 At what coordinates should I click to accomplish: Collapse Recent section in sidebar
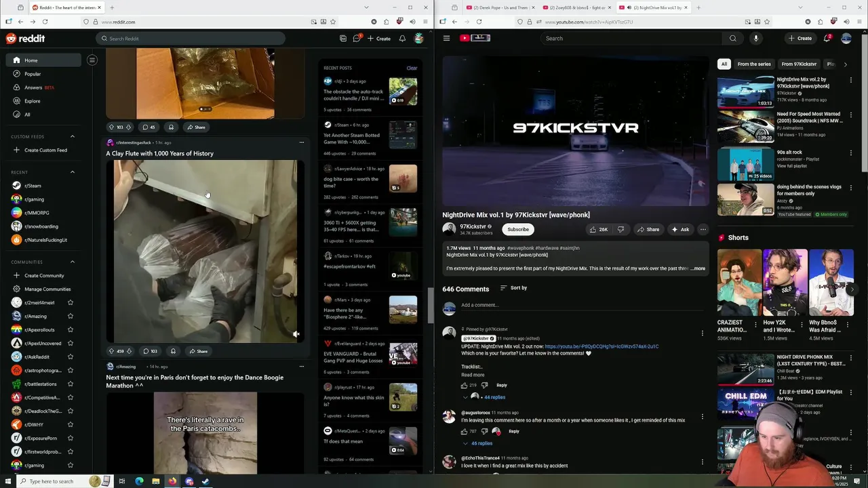[x=73, y=172]
